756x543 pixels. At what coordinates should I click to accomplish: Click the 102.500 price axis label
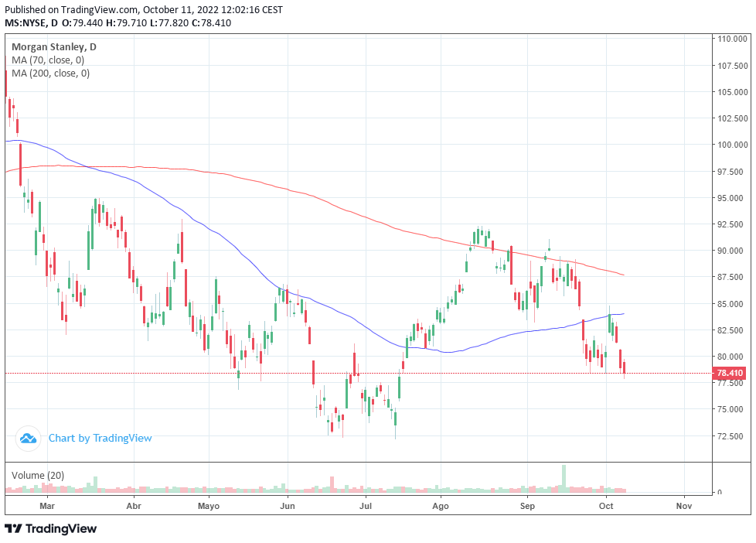(x=732, y=118)
